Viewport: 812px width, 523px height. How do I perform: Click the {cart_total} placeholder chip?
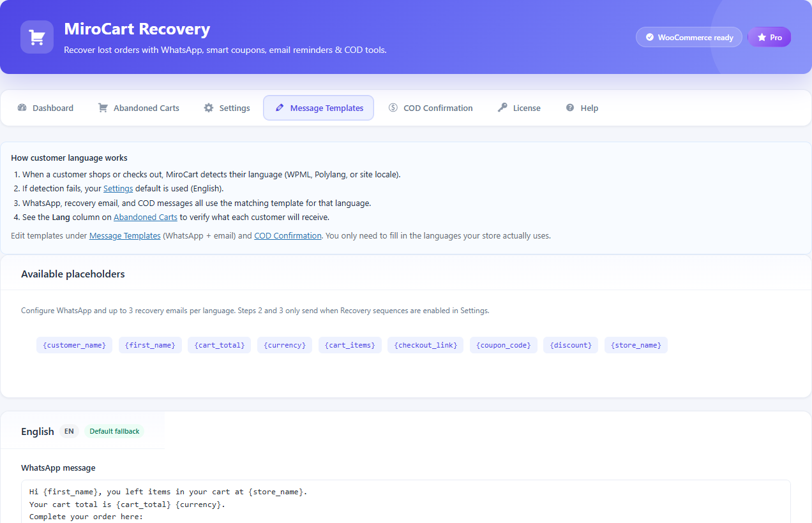pos(220,345)
